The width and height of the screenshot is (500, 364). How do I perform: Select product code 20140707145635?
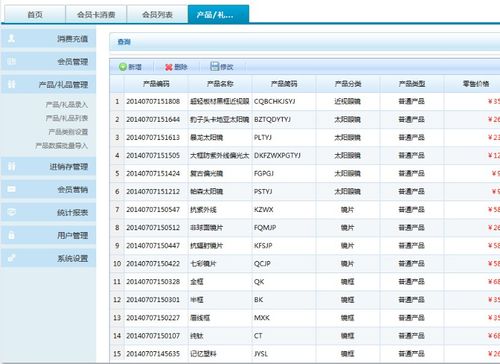[153, 353]
